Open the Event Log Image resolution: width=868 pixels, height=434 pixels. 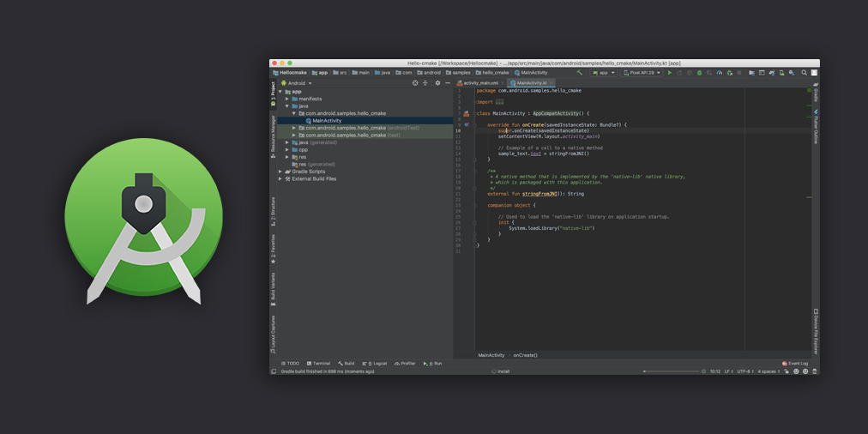coord(795,364)
